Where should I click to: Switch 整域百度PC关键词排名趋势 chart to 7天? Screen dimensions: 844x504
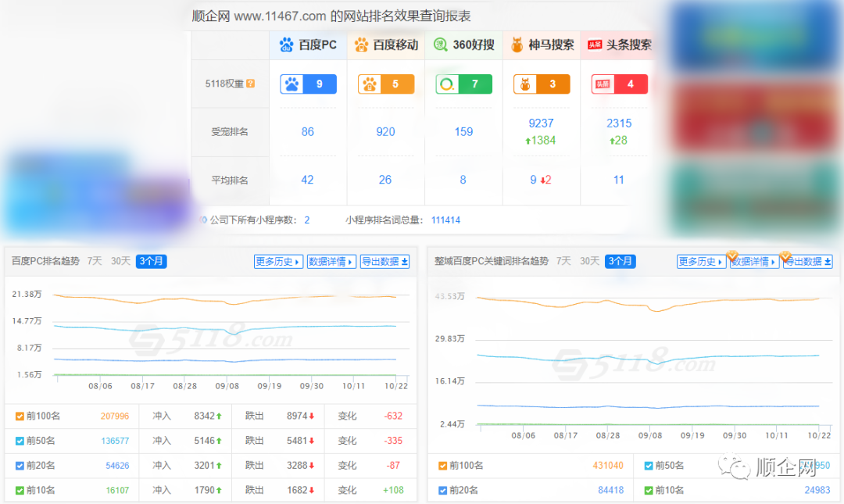click(563, 261)
